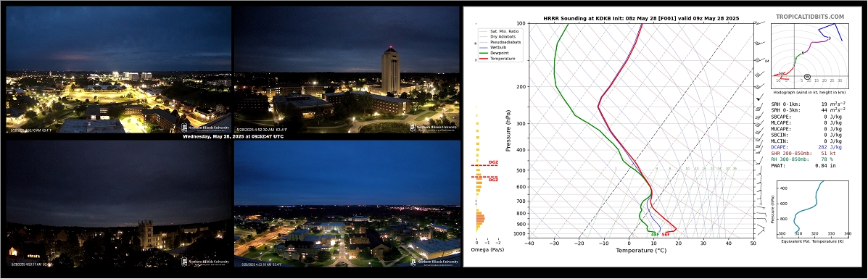Select the bottom-left castle building webcam view

118,203
